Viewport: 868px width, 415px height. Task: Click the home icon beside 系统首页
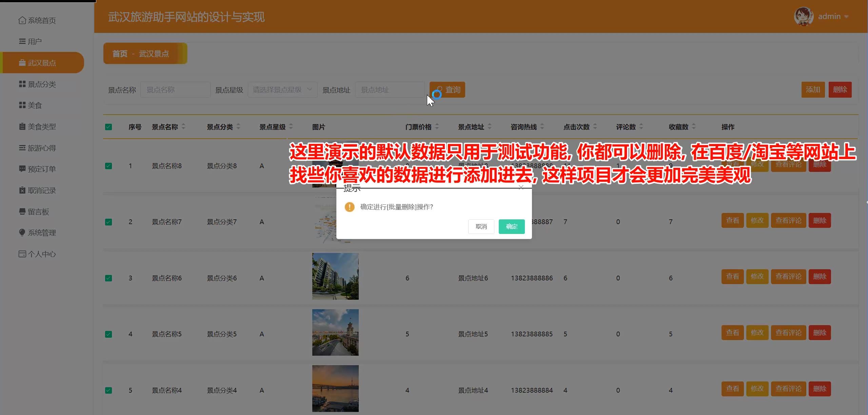click(22, 20)
